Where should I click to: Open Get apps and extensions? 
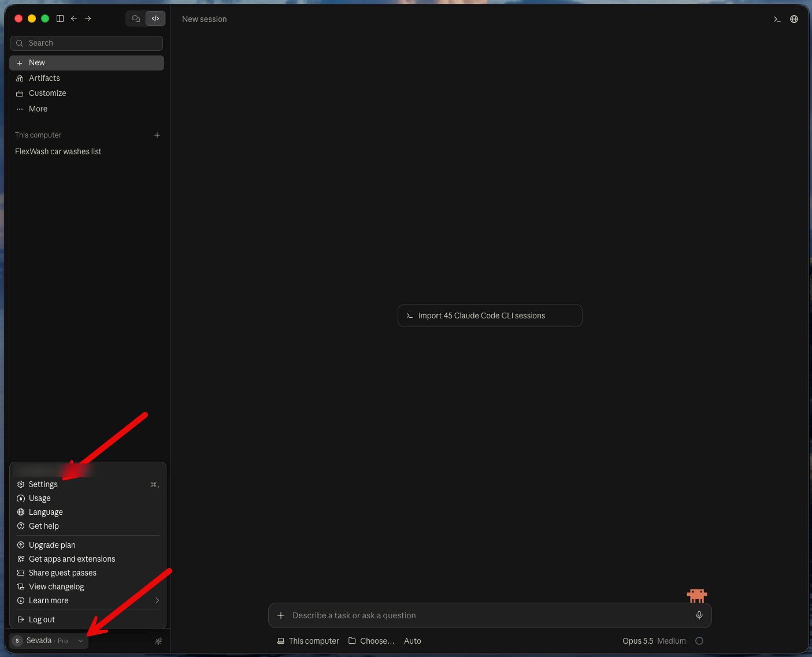[88, 559]
